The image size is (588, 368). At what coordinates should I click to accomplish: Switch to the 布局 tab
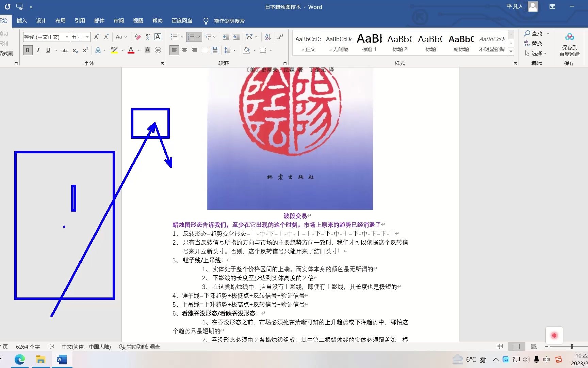(x=60, y=21)
